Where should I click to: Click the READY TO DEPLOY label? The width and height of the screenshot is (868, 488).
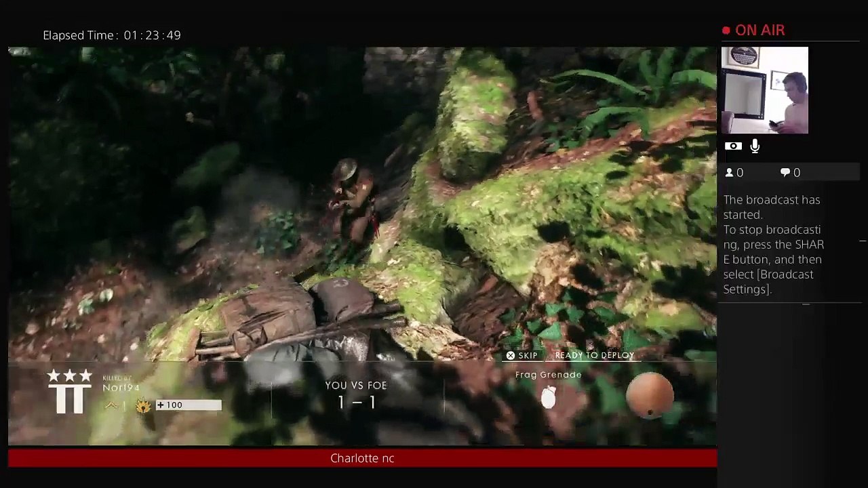[595, 355]
